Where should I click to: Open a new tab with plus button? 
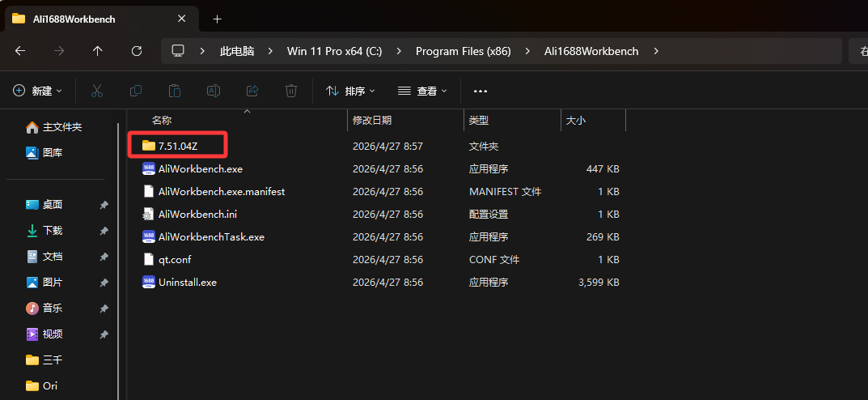click(217, 19)
